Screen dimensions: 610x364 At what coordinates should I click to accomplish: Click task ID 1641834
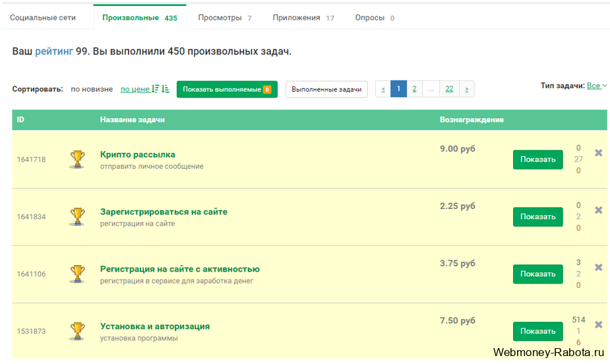31,216
